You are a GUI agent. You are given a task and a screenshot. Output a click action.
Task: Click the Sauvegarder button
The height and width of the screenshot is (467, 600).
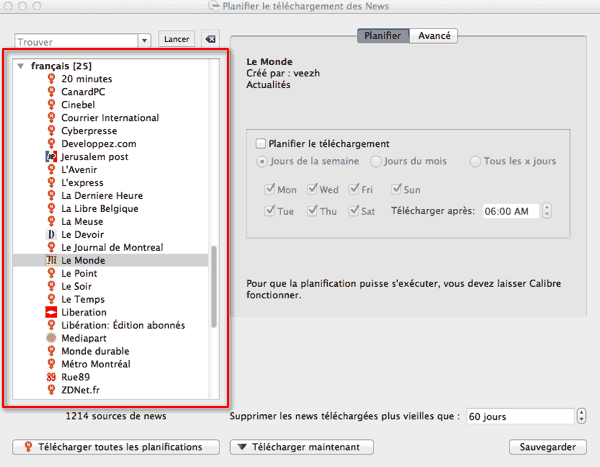pos(548,447)
